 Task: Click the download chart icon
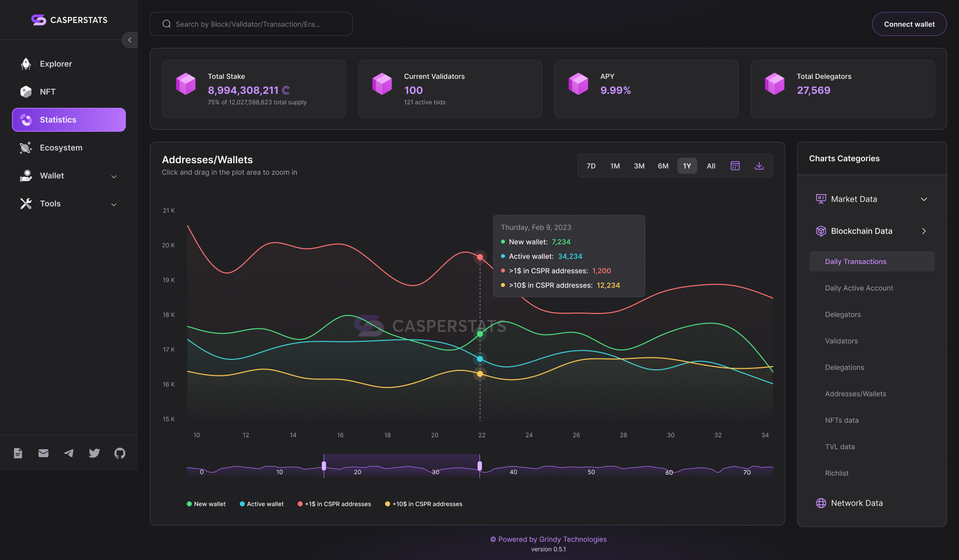[x=759, y=166]
